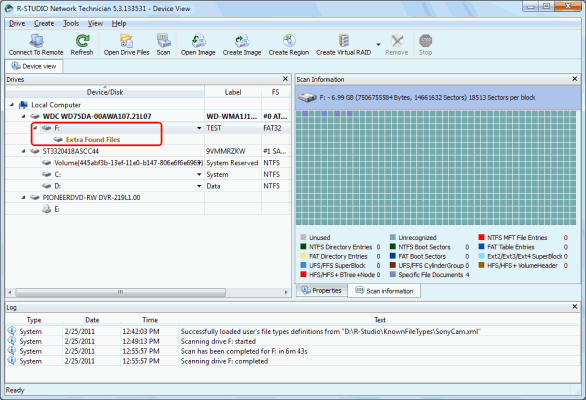586x400 pixels.
Task: Collapse the ST3320418ASCC44 drive node
Action: [24, 151]
